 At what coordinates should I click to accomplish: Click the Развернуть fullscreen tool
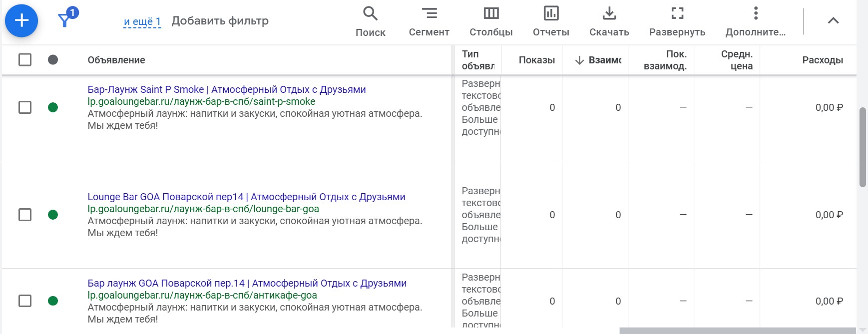click(x=677, y=21)
